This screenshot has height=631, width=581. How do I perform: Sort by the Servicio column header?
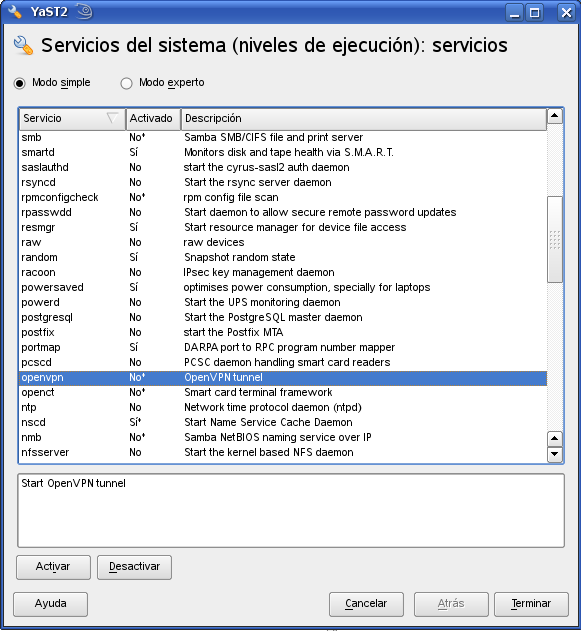click(72, 118)
